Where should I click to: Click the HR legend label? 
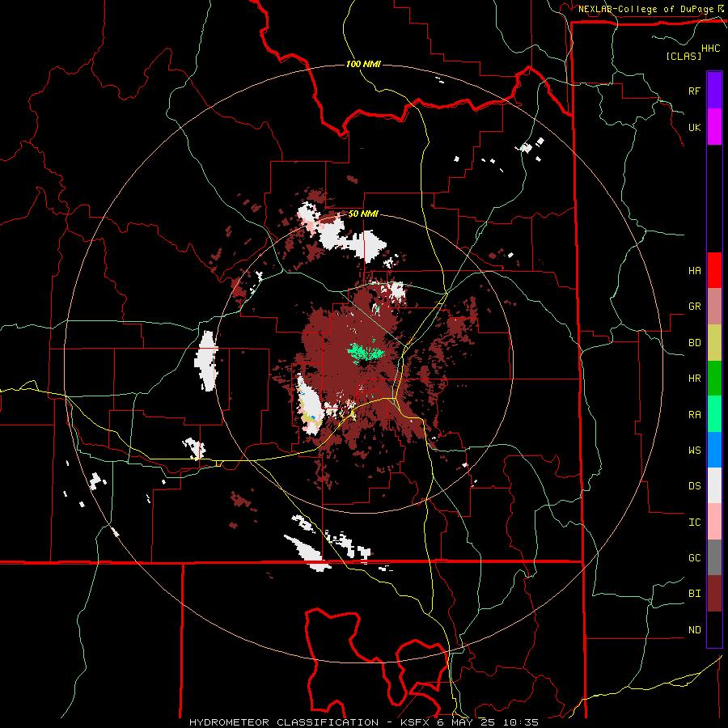pyautogui.click(x=694, y=379)
